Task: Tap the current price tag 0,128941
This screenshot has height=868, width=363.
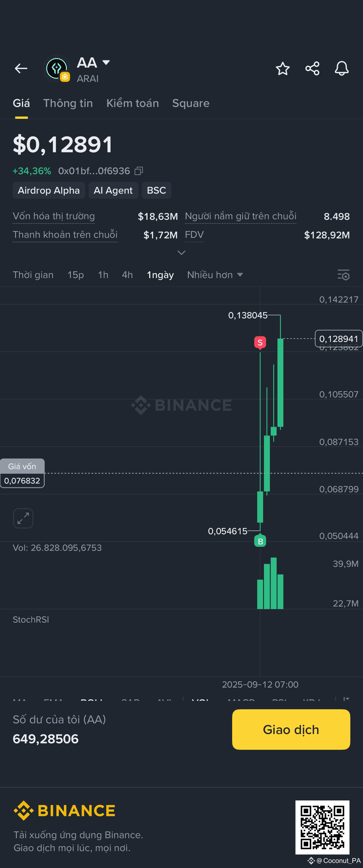Action: [x=339, y=339]
